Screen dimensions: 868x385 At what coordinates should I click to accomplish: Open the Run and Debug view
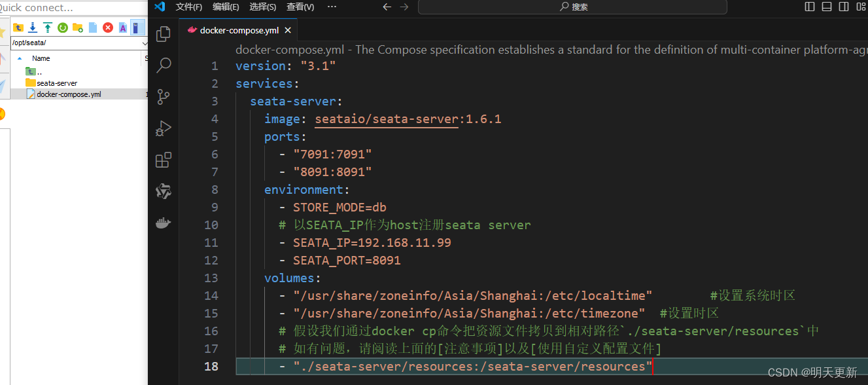(x=163, y=128)
